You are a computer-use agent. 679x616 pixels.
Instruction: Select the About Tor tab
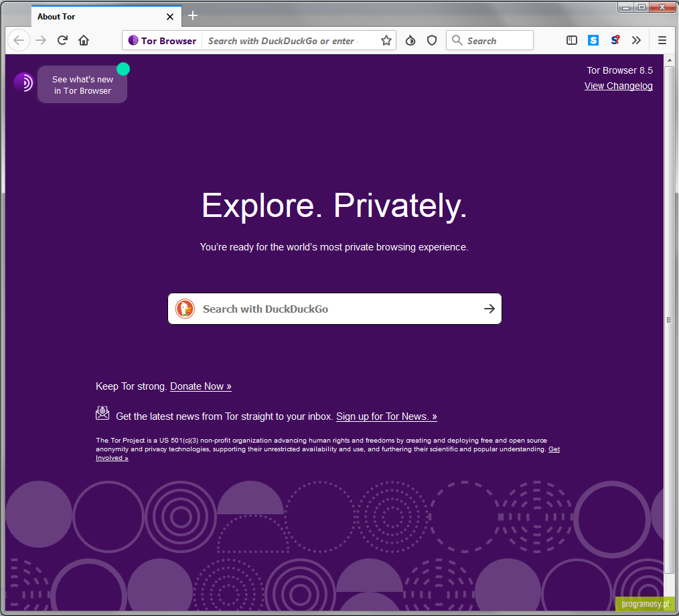(106, 17)
